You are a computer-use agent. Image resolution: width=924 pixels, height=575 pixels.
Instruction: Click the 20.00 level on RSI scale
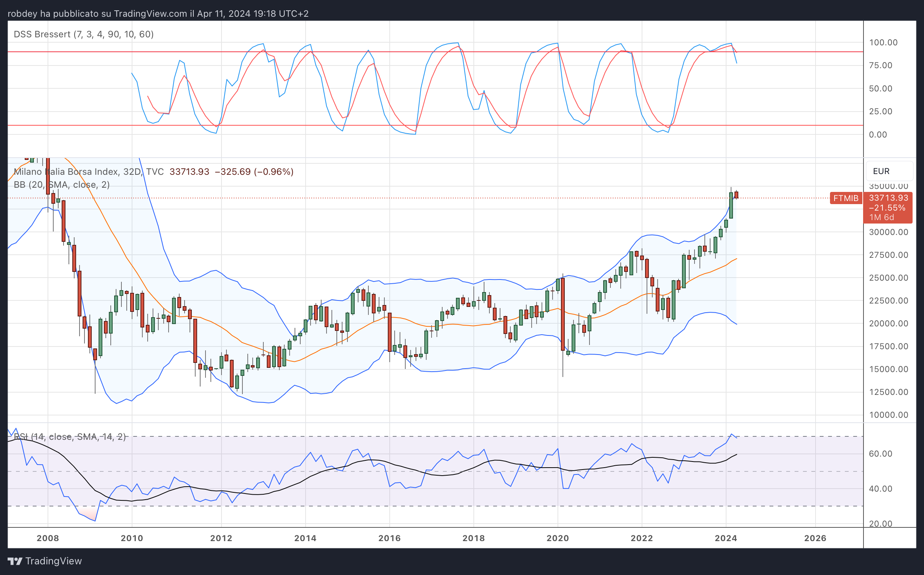881,524
